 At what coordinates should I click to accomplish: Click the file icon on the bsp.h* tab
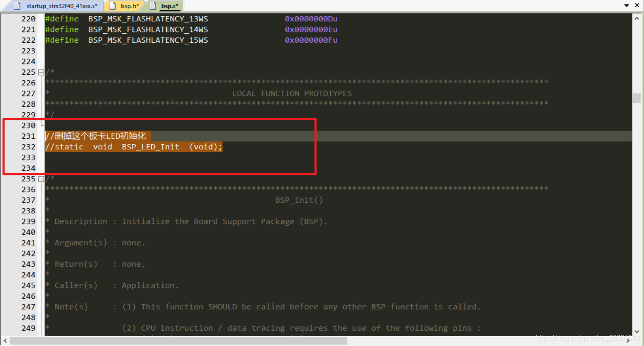tap(113, 6)
